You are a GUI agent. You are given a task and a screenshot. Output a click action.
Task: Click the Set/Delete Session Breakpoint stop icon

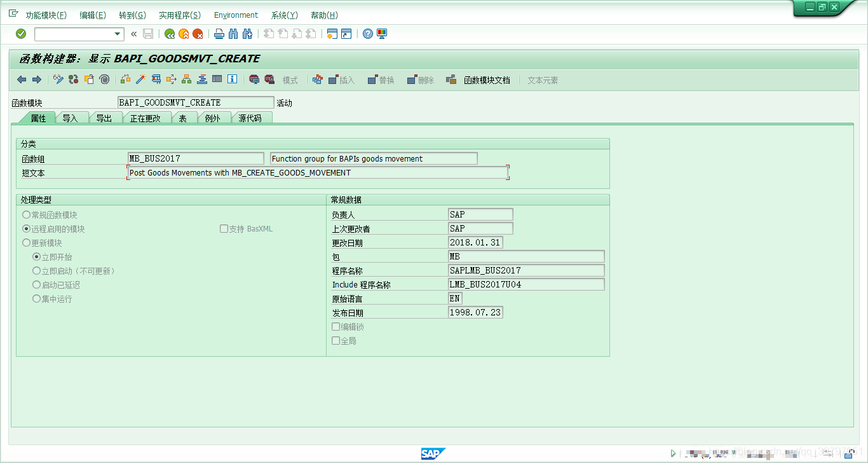point(254,79)
